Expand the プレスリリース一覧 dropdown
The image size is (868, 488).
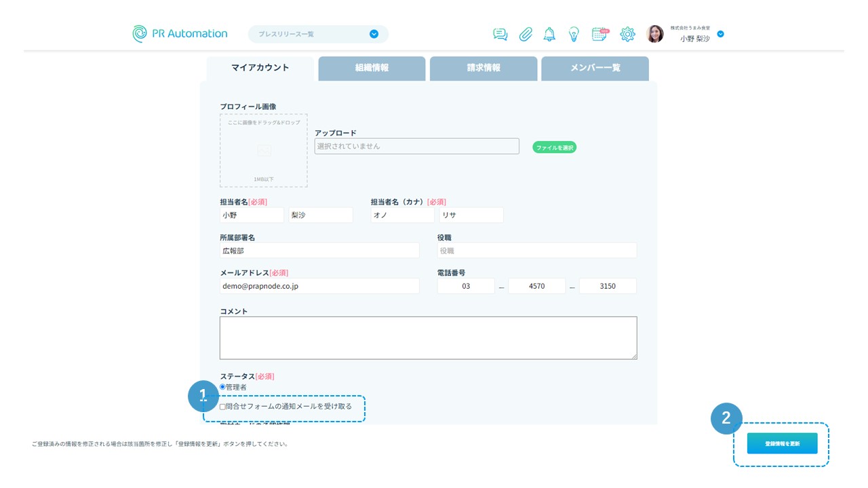pyautogui.click(x=374, y=34)
